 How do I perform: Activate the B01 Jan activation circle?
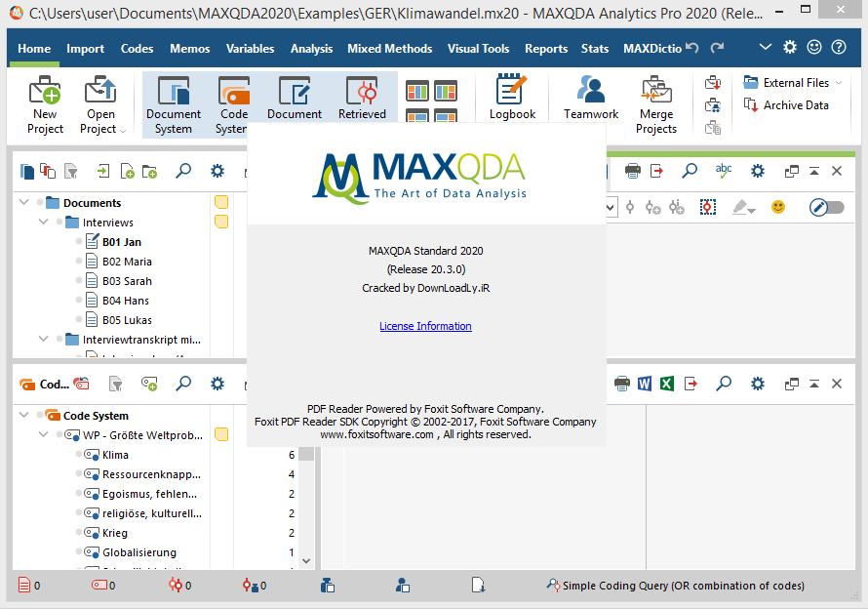[x=79, y=242]
